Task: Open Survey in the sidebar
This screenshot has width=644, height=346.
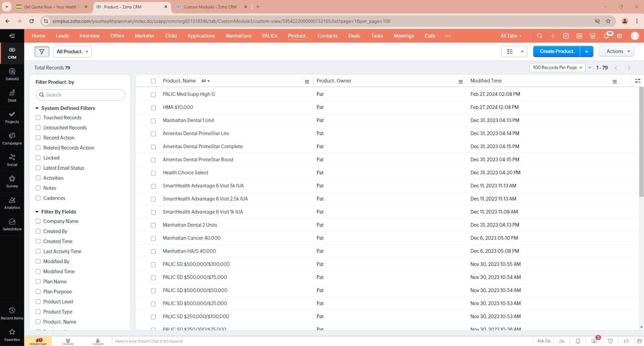Action: pyautogui.click(x=12, y=182)
